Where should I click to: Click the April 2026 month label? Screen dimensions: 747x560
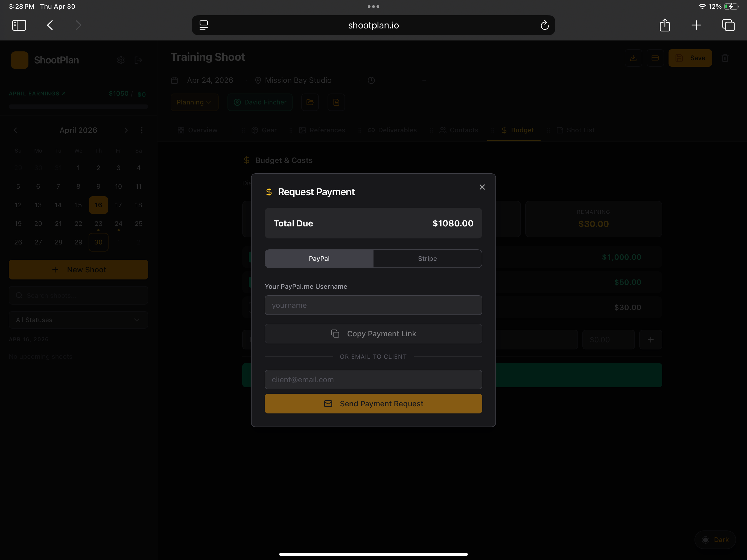tap(78, 130)
